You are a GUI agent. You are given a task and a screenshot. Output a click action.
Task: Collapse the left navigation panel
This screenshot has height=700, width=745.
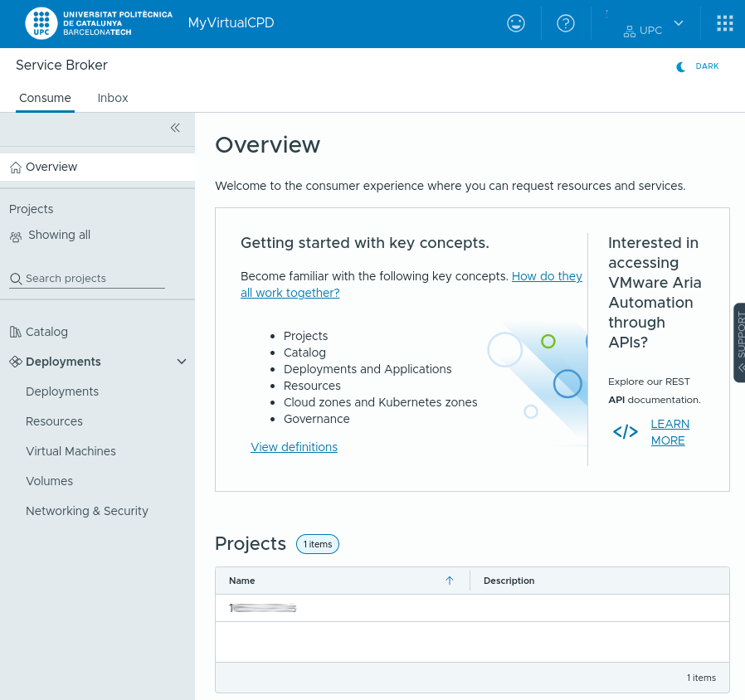point(175,128)
